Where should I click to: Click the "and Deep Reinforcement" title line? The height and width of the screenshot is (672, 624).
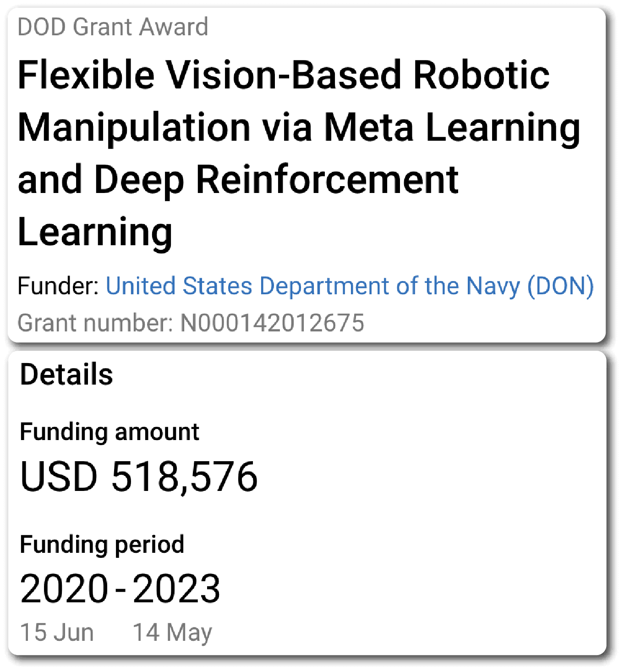tap(238, 180)
